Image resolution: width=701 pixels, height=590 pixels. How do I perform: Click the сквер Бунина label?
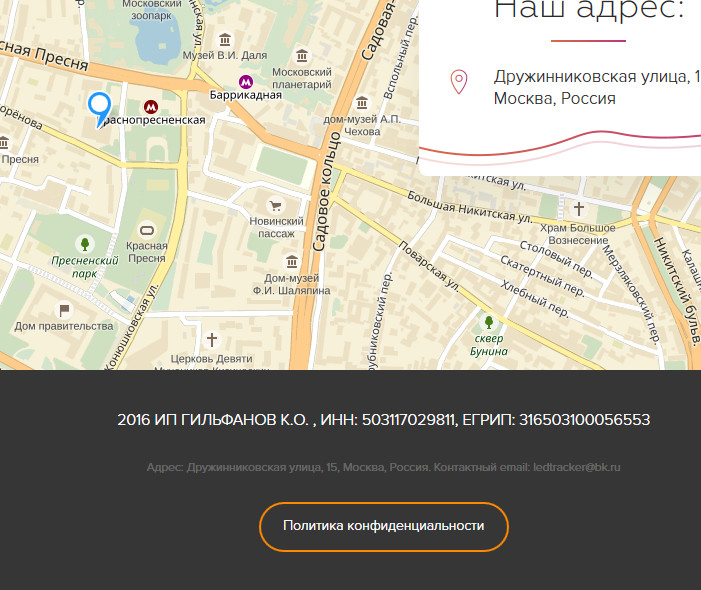[x=489, y=345]
